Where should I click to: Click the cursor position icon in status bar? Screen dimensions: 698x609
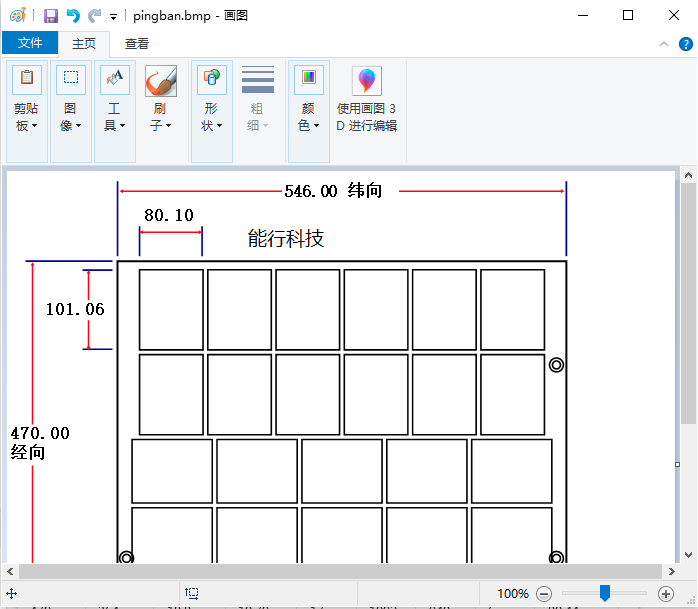click(11, 593)
